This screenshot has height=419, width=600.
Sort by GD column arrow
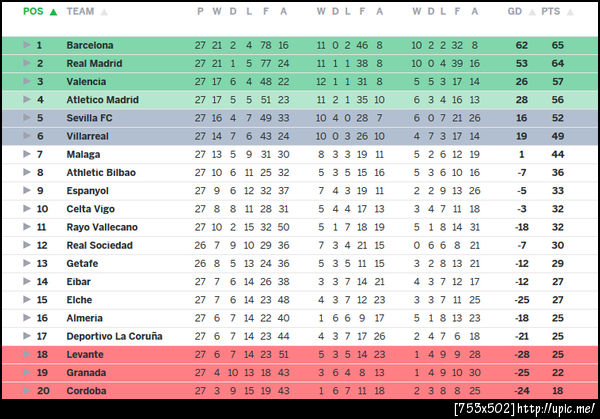tap(530, 12)
